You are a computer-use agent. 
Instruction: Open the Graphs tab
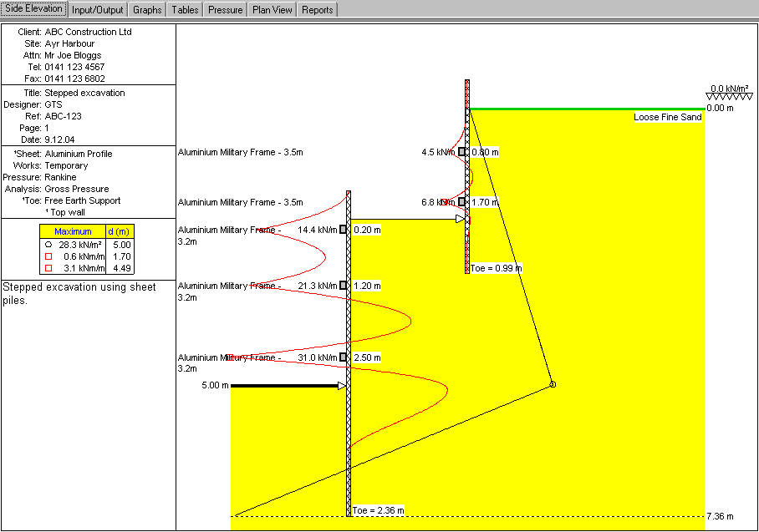pyautogui.click(x=147, y=10)
